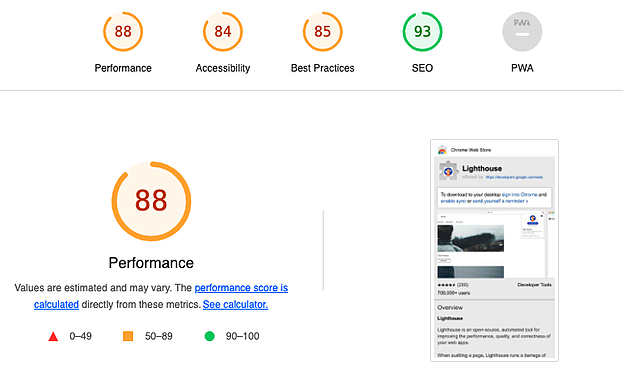Screen dimensions: 623x382
Task: Click the orange square 50–89 legend icon
Action: tap(128, 336)
